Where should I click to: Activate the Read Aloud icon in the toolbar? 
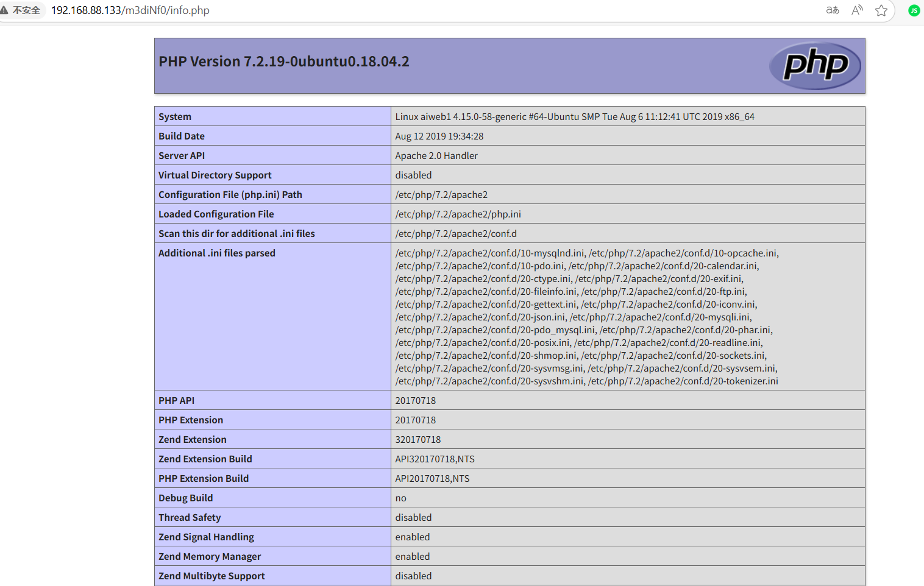pos(856,10)
